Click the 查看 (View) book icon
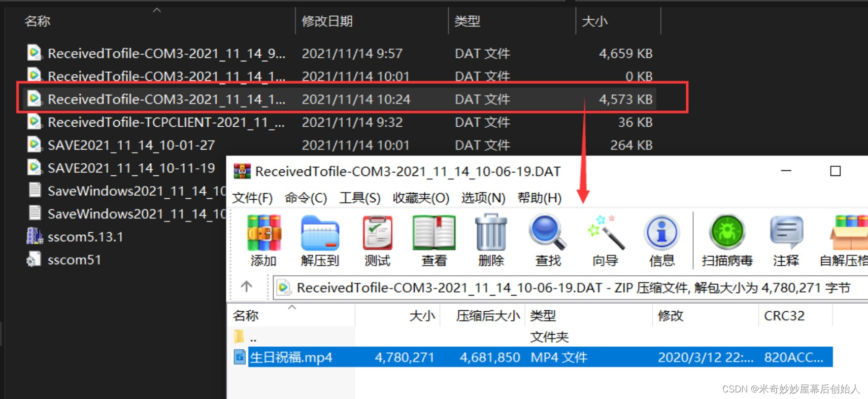Viewport: 868px width, 399px height. (x=434, y=233)
